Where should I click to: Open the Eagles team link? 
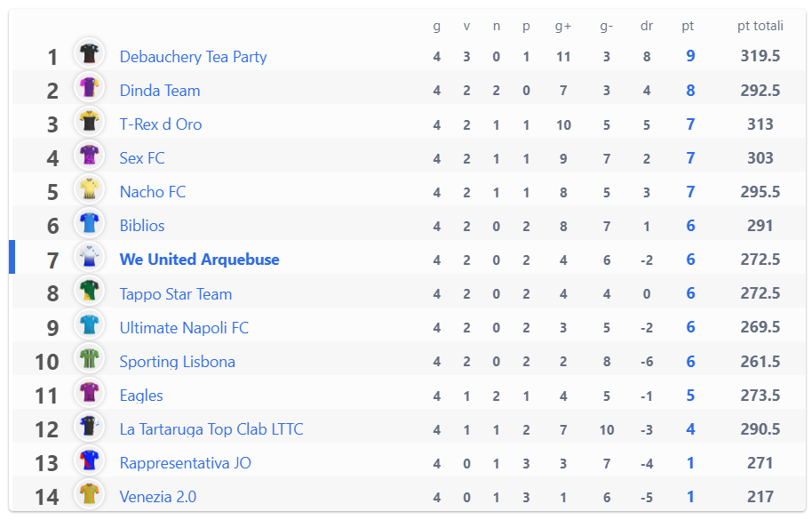141,396
